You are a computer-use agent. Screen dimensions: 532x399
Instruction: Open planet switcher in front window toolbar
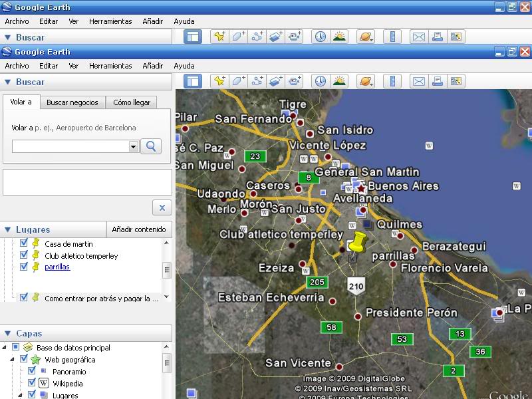pyautogui.click(x=366, y=81)
